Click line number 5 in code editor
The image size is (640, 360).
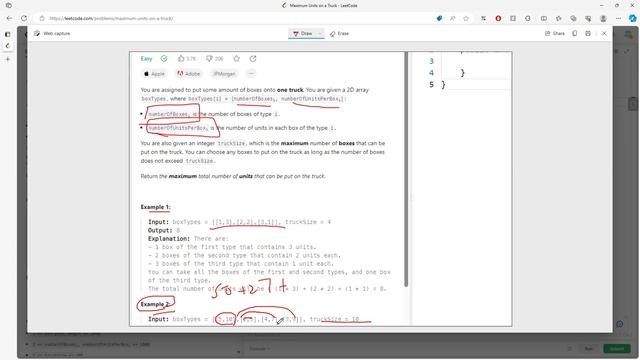click(431, 84)
